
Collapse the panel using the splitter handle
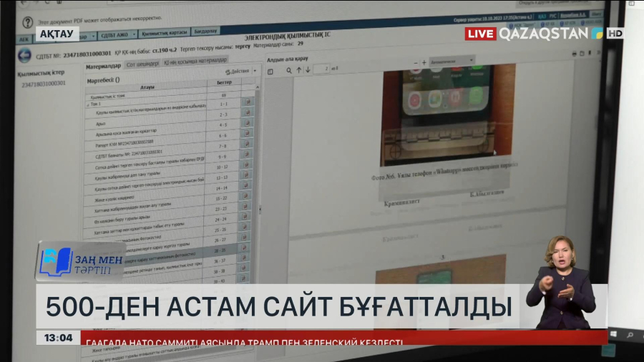260,210
